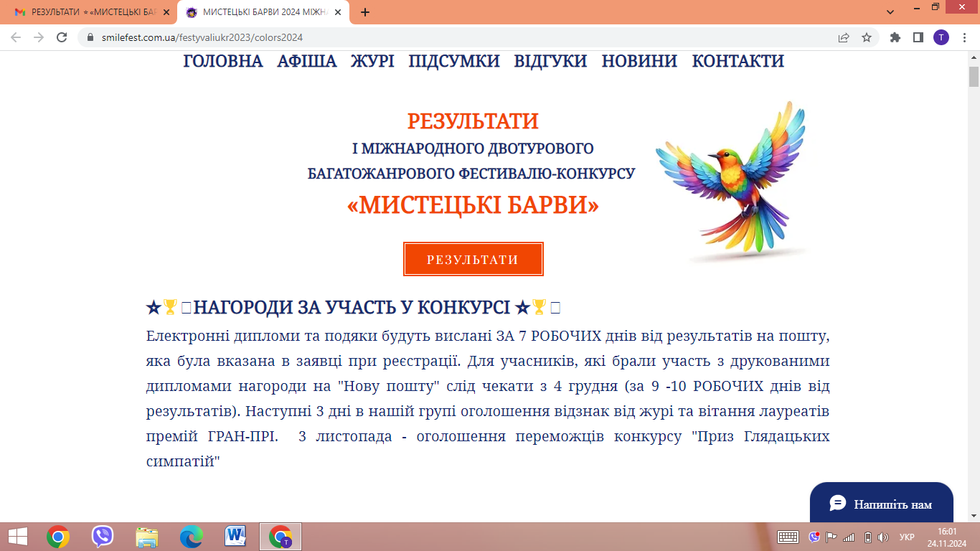Open the Напишіть нам chat button
Viewport: 980px width, 551px height.
pos(881,504)
